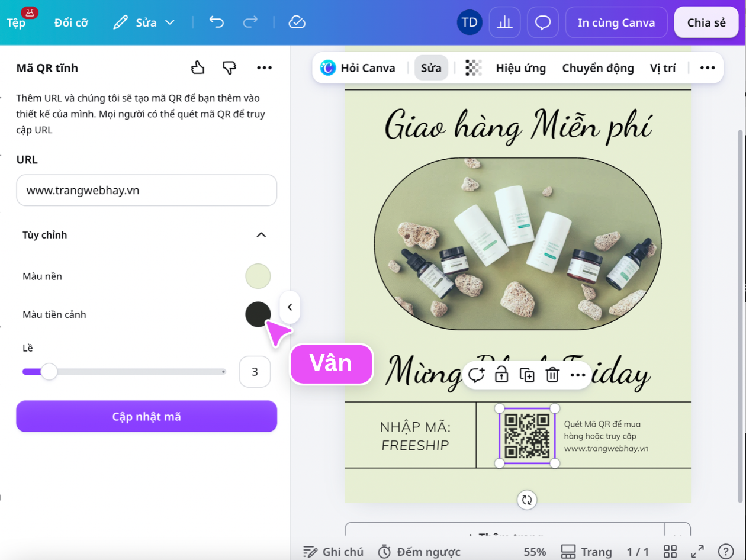Click the lock icon above QR code
Screen dimensions: 746x560
[501, 375]
